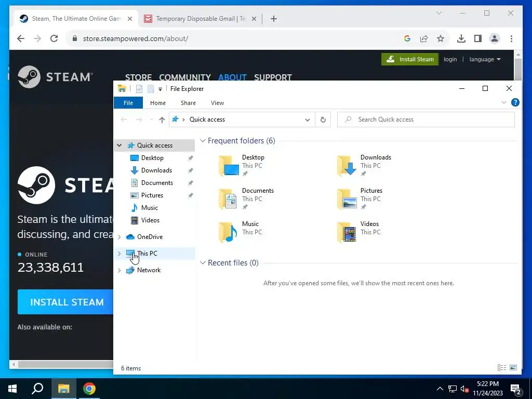The image size is (532, 399).
Task: Switch to large thumbnails view layout
Action: point(513,368)
